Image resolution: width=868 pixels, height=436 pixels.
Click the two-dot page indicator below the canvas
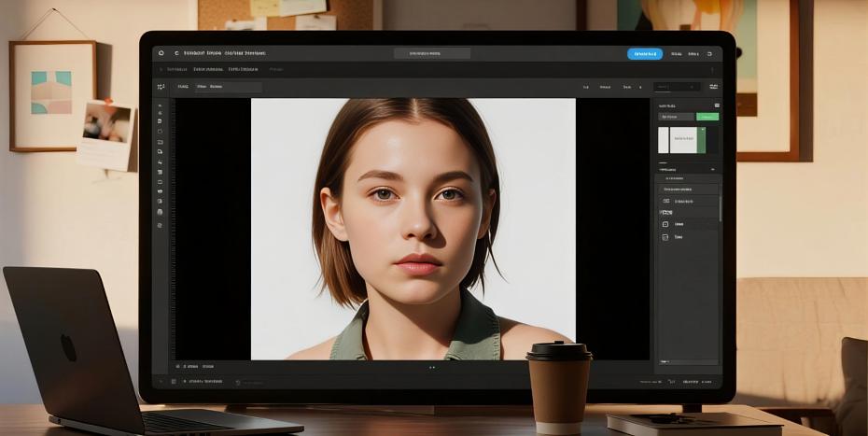click(x=432, y=367)
